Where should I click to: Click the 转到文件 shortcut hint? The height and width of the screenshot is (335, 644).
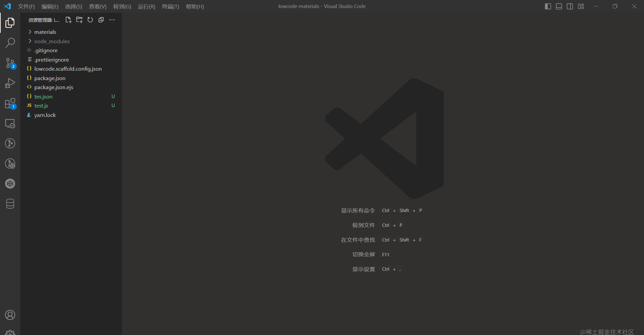point(364,225)
